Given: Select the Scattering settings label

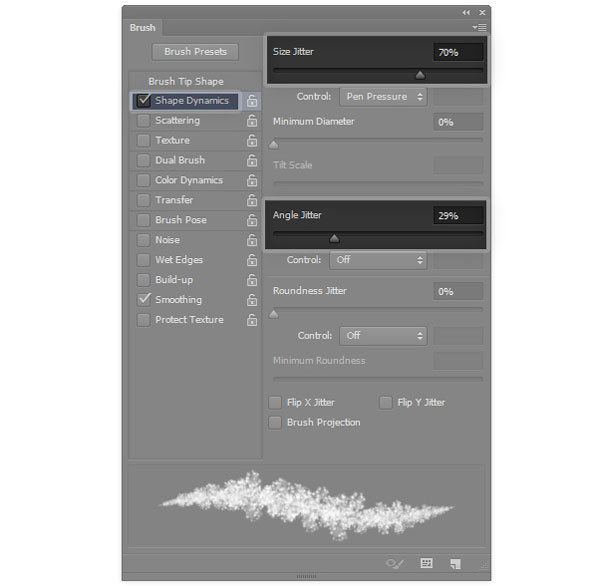Looking at the screenshot, I should [178, 121].
